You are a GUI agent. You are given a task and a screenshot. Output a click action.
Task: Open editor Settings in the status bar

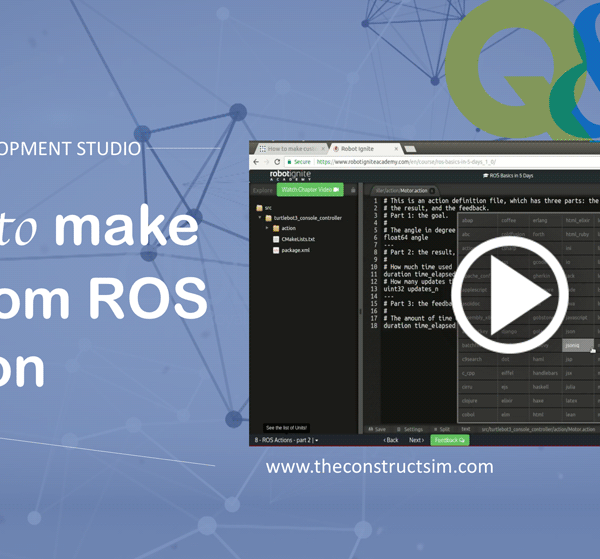click(x=409, y=429)
